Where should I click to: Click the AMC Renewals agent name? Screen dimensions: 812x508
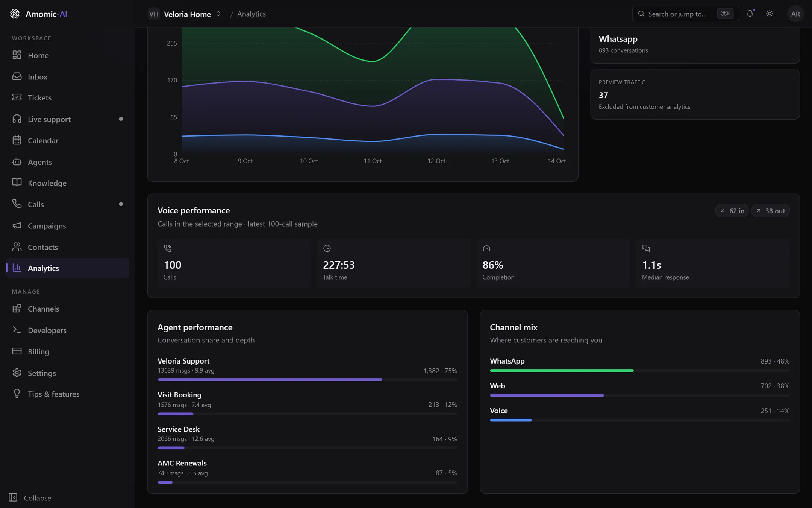[182, 463]
